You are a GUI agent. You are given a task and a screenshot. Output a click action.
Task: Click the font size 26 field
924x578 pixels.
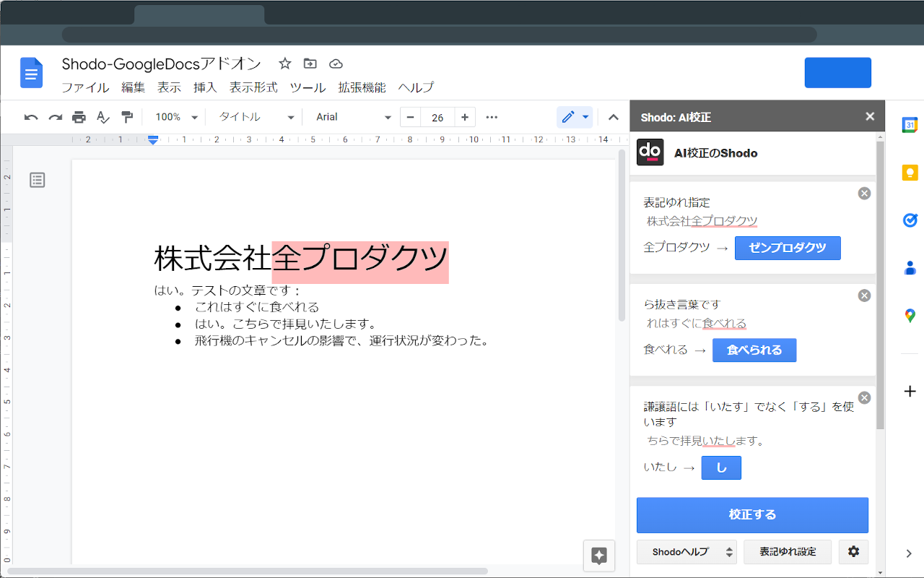[437, 117]
